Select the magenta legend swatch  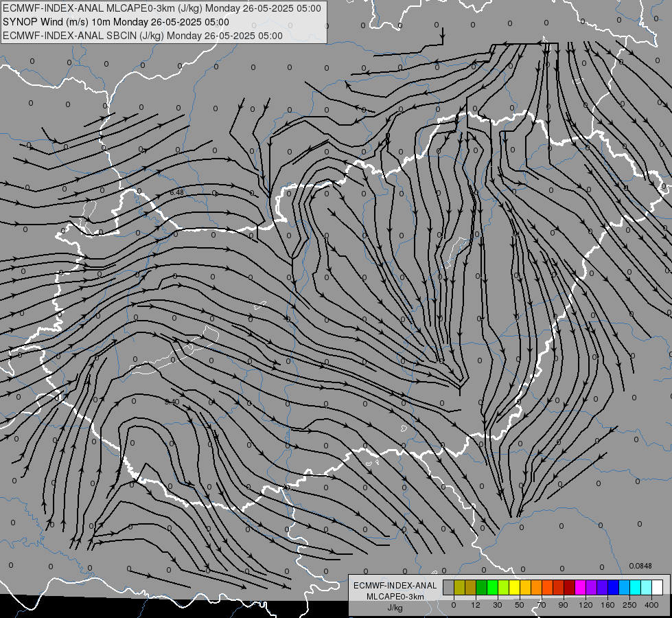coord(581,587)
